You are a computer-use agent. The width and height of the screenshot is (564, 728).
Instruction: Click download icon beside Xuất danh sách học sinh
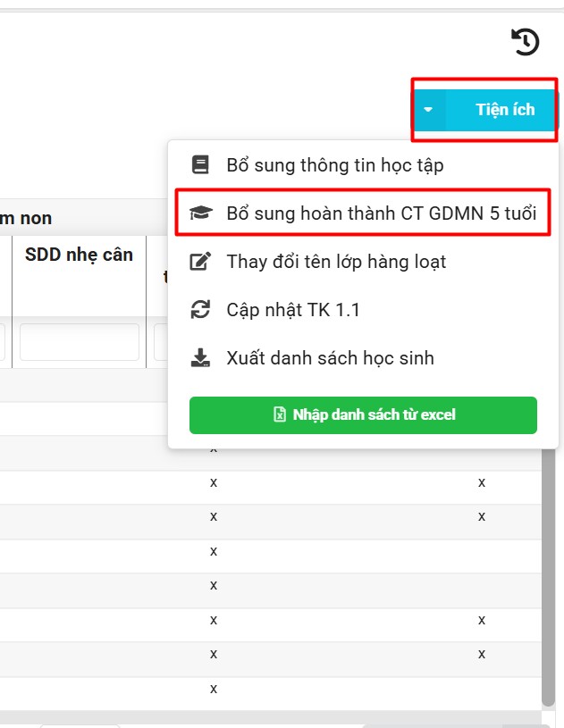tap(200, 358)
